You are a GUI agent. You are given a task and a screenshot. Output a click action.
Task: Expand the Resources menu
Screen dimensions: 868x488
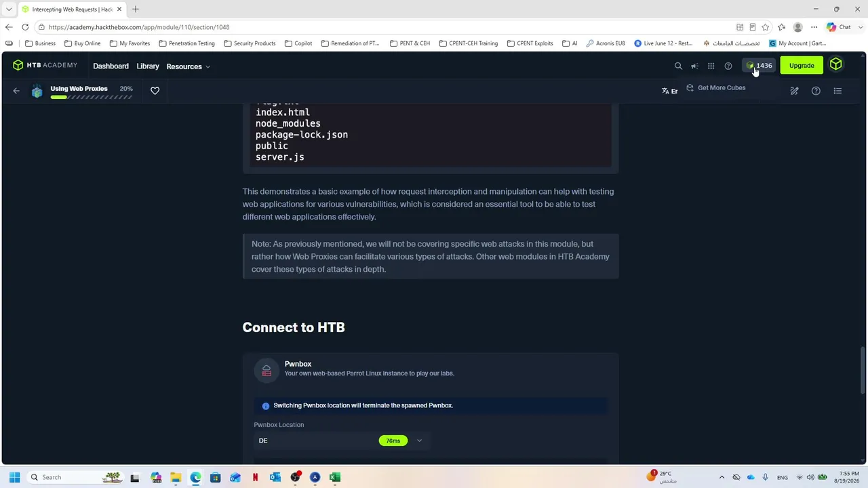click(x=188, y=66)
